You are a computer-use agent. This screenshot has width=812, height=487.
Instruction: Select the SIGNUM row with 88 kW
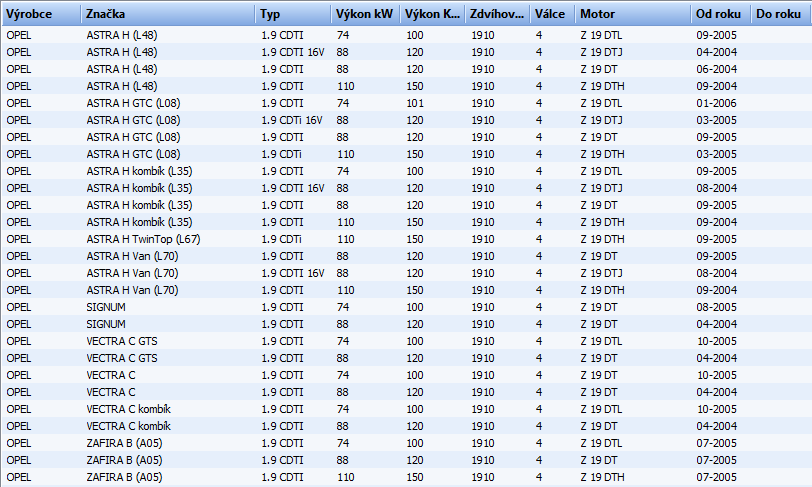[406, 324]
